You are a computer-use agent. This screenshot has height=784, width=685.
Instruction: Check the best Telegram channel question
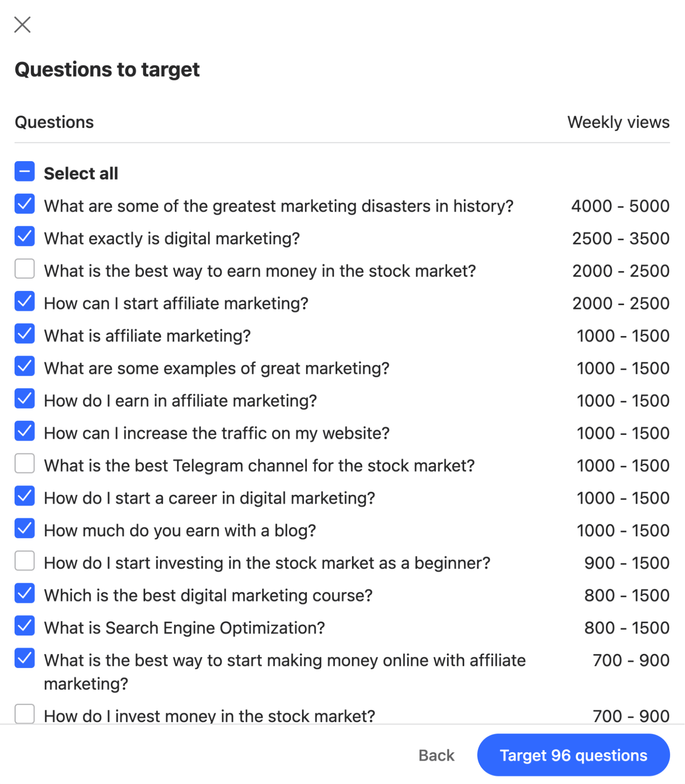24,465
